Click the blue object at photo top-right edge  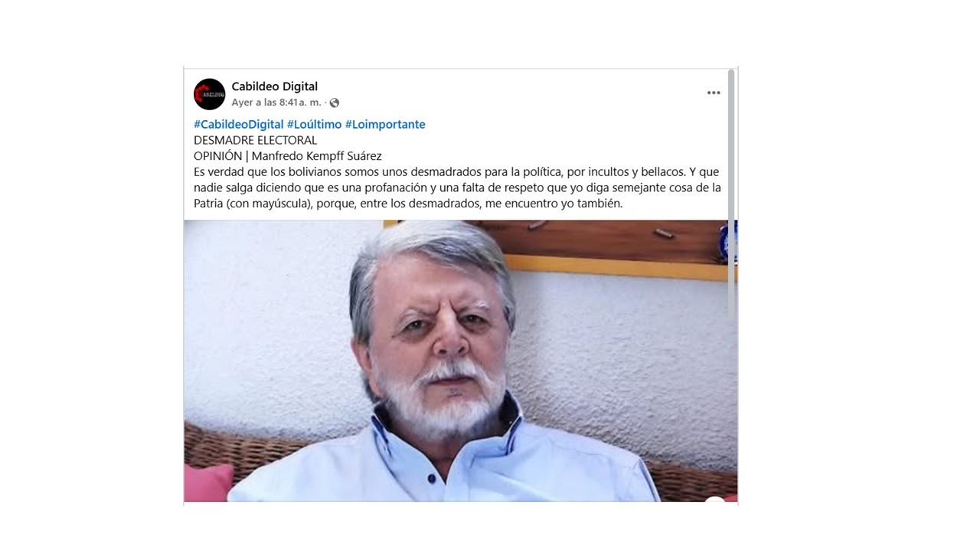(x=730, y=243)
